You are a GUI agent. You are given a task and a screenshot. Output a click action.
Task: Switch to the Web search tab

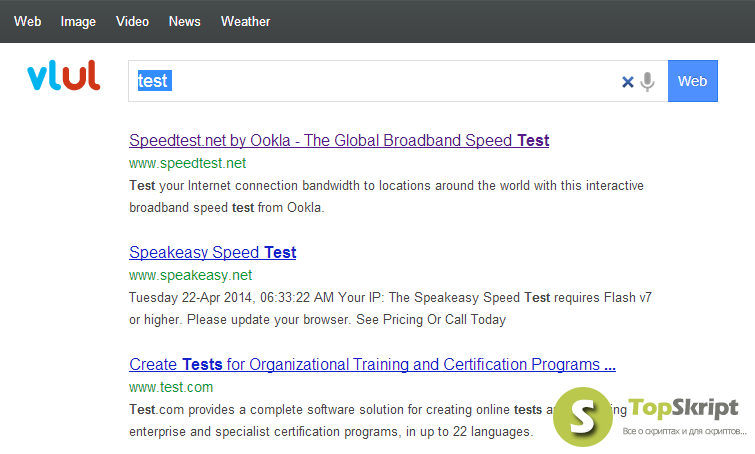point(27,22)
